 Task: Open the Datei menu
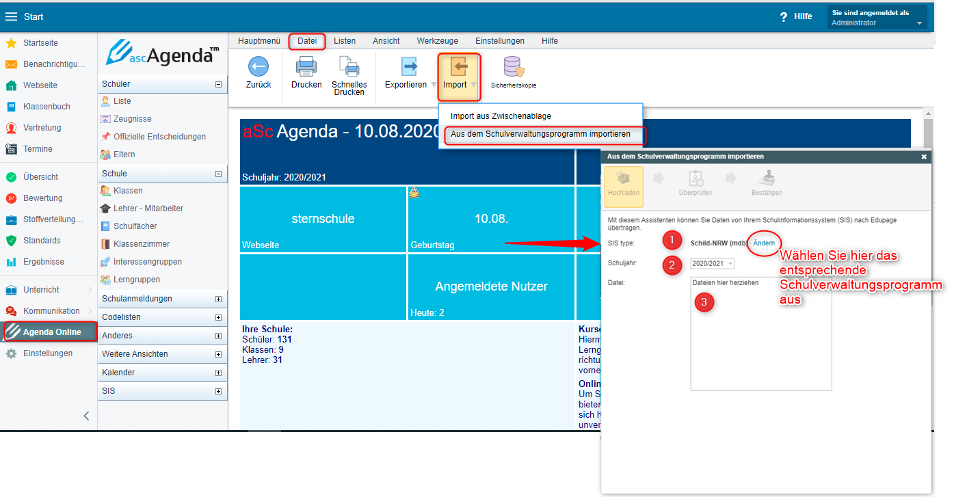coord(307,41)
